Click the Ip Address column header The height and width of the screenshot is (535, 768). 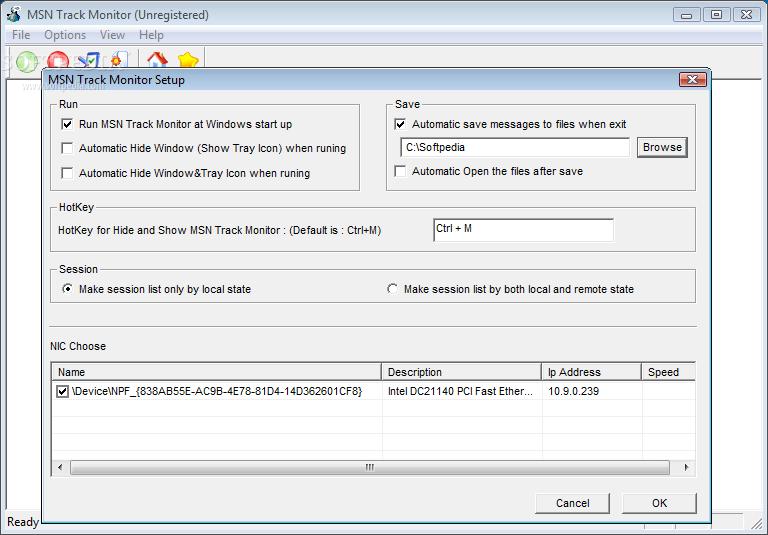pos(592,372)
